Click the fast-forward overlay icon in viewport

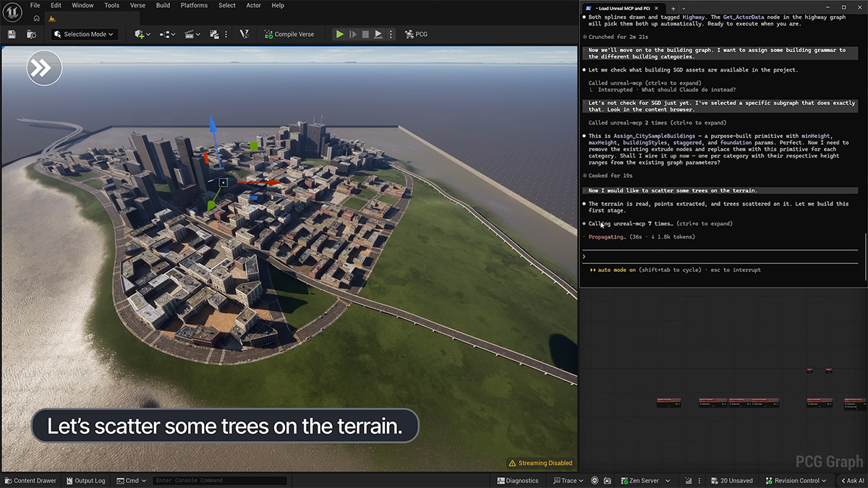44,67
